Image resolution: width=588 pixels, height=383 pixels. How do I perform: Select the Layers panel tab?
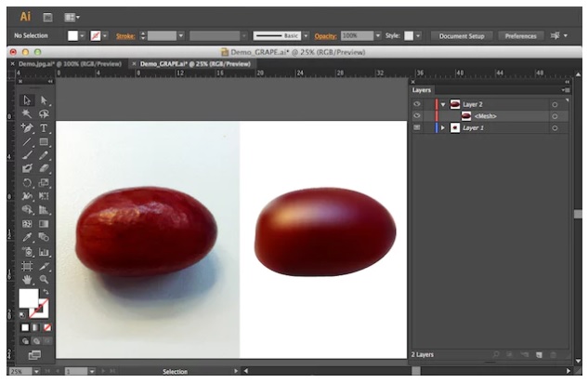[422, 90]
